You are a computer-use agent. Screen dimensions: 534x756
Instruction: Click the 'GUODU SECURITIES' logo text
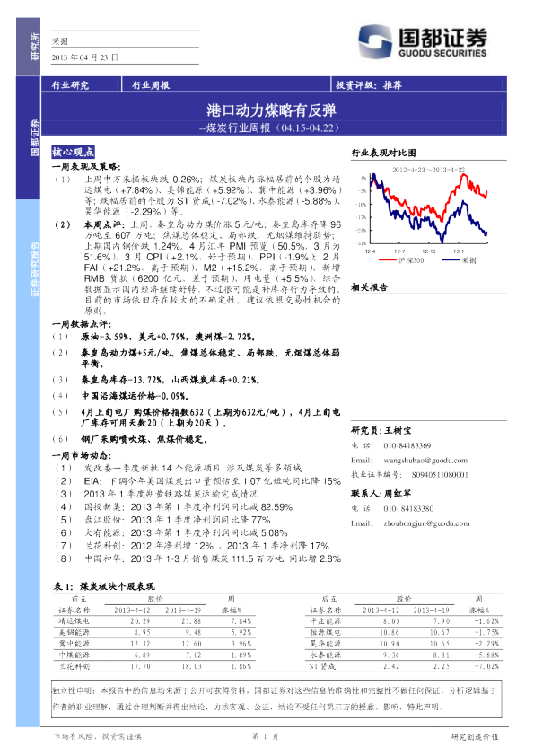pos(442,53)
